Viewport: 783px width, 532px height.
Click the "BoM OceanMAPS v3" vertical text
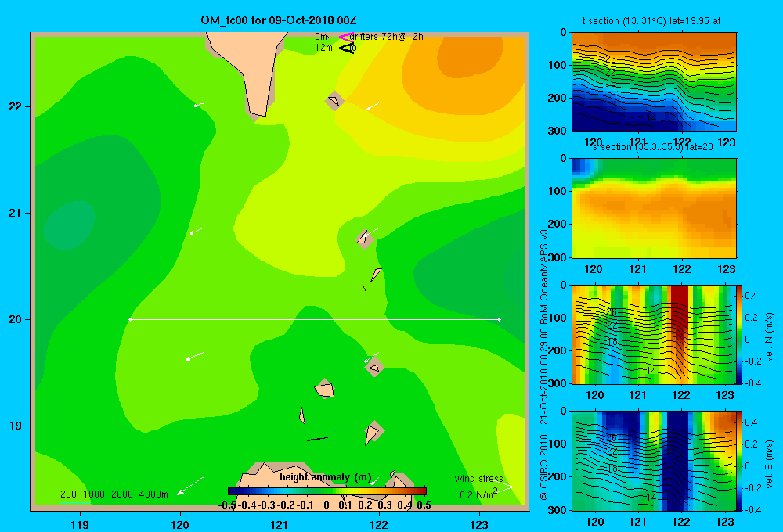coord(544,278)
